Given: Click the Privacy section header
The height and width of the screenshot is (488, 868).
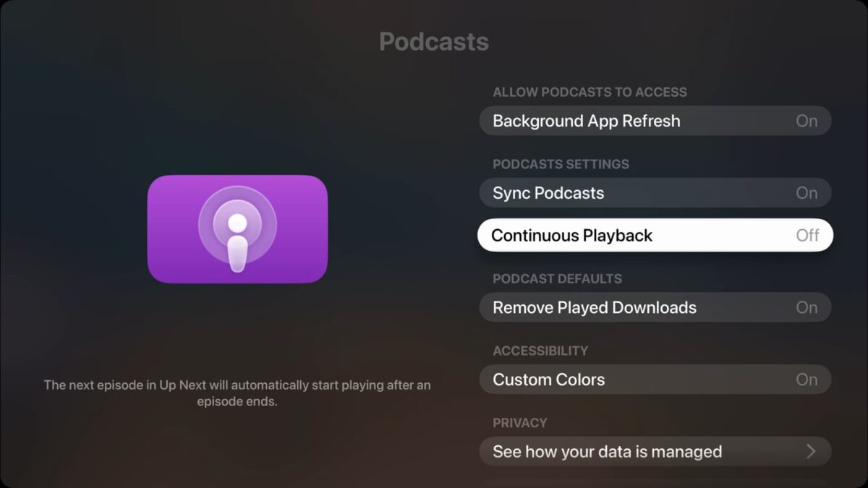Looking at the screenshot, I should click(520, 423).
